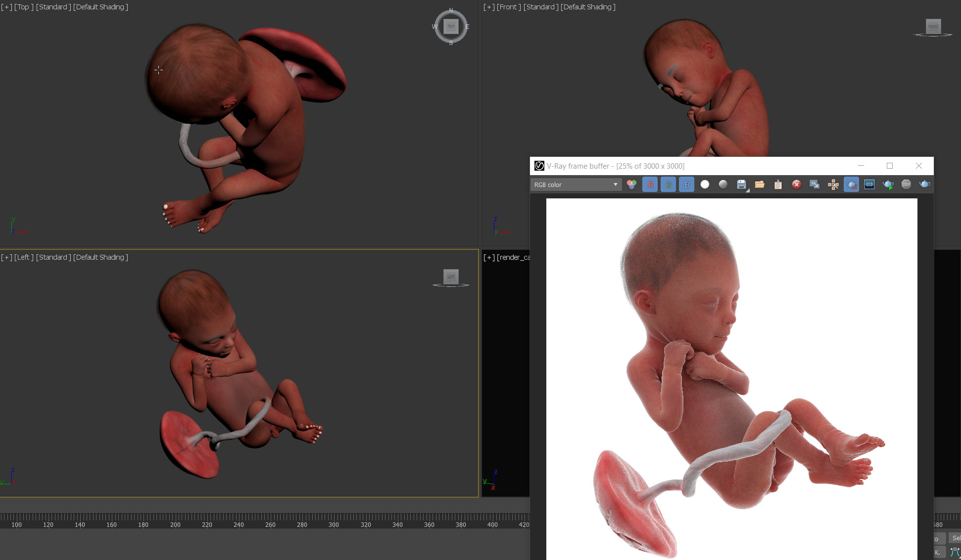Image resolution: width=961 pixels, height=560 pixels.
Task: Open the [Left] view label menu
Action: click(24, 257)
